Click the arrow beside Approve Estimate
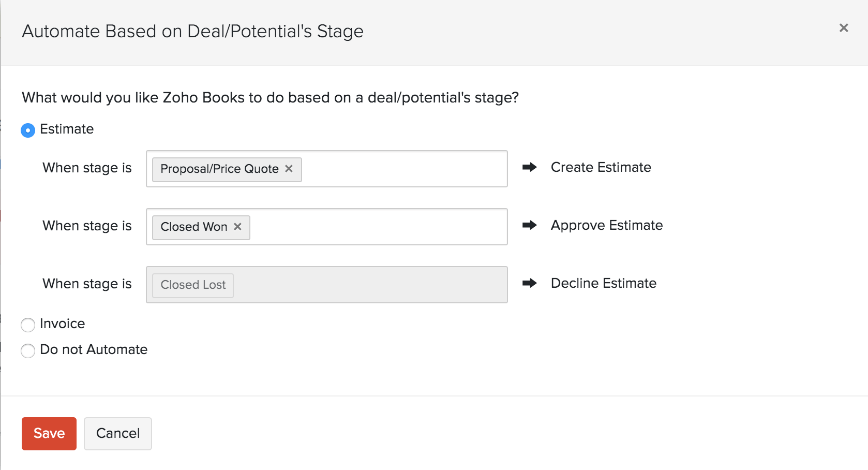 (x=529, y=225)
